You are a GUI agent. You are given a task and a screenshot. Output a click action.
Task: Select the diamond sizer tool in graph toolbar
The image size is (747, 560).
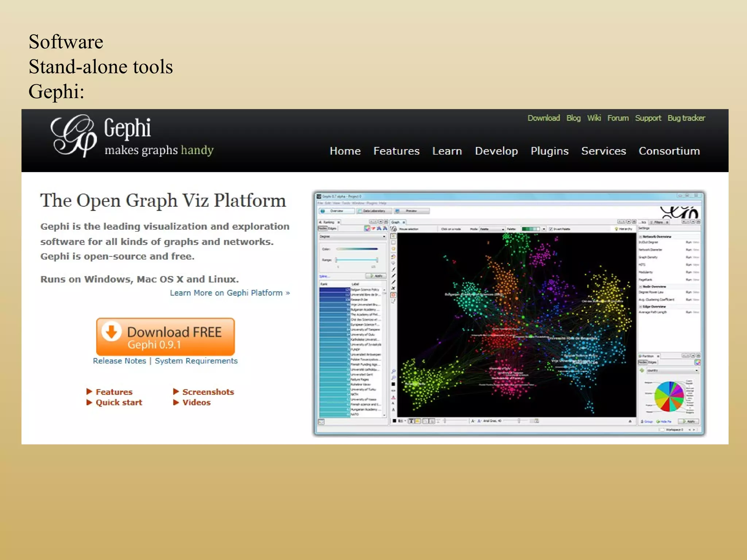(393, 263)
